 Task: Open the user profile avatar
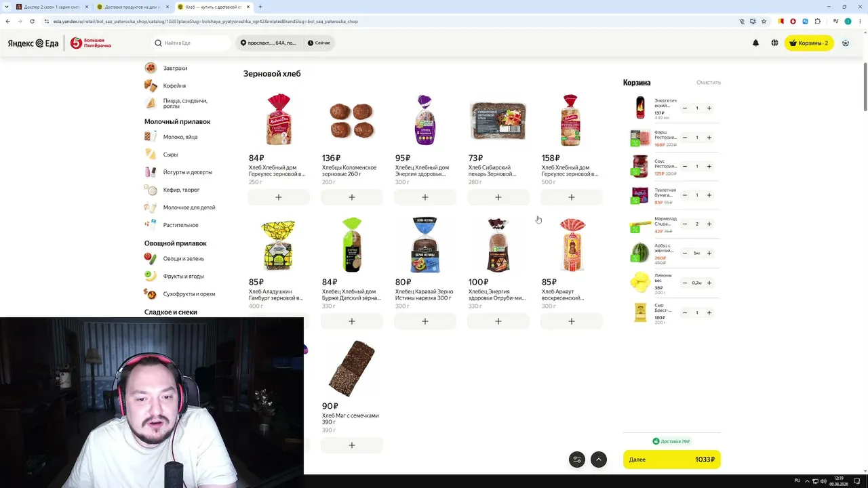pyautogui.click(x=846, y=43)
